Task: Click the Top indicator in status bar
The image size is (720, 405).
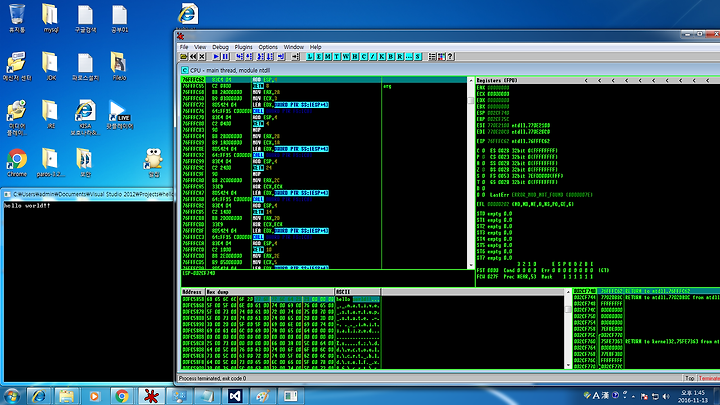Action: click(690, 378)
